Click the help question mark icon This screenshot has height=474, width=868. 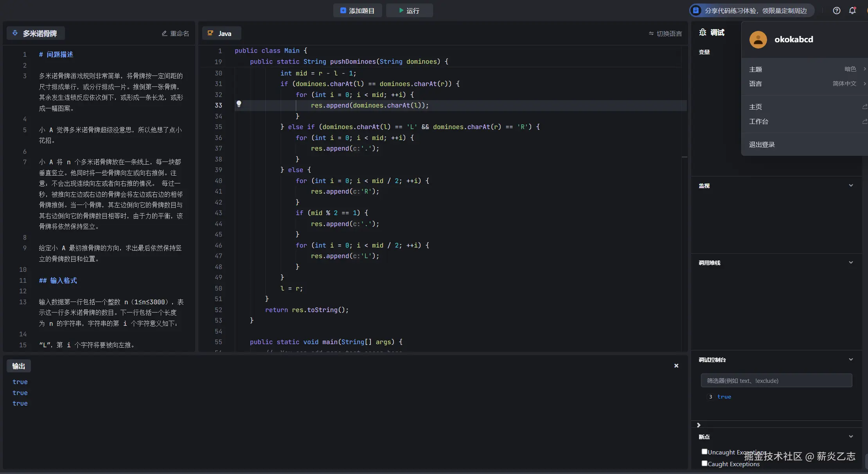pos(836,11)
